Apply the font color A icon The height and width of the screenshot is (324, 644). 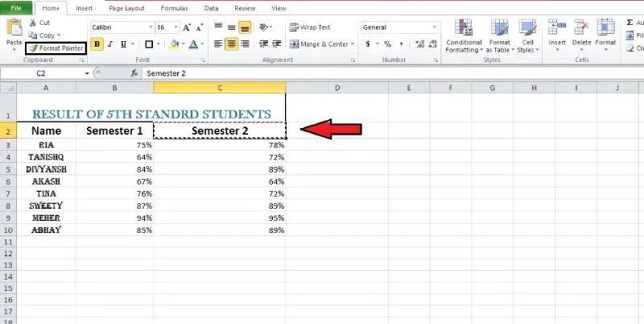193,44
